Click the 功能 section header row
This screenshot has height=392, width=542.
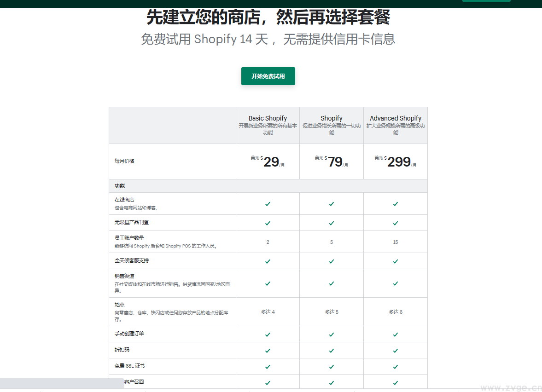(x=172, y=186)
